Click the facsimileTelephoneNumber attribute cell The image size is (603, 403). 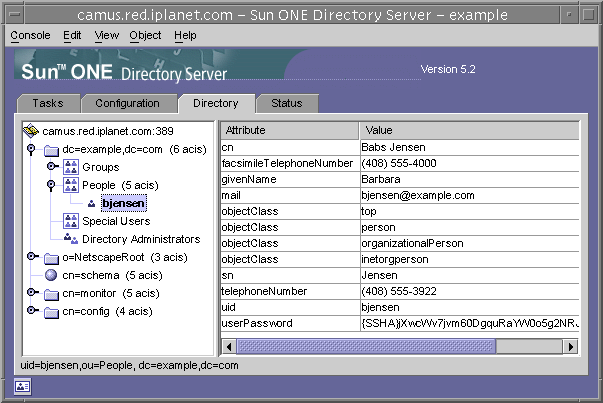coord(290,163)
